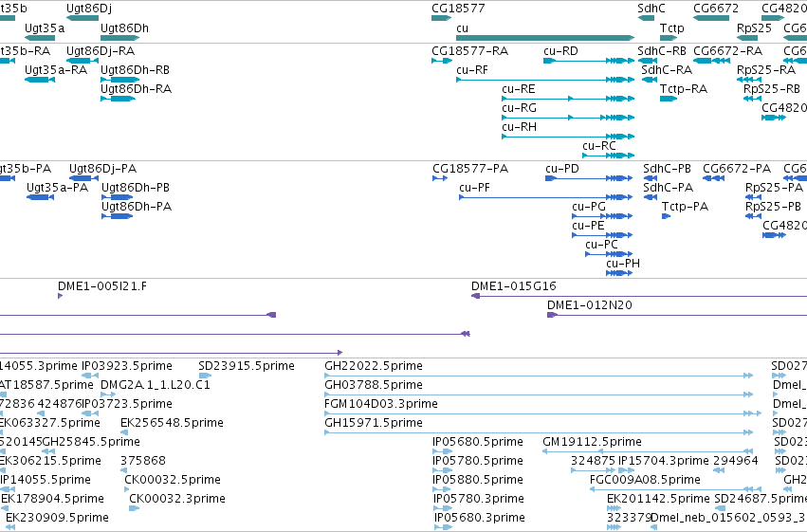The height and width of the screenshot is (532, 807).
Task: Click the cu-PE protein label
Action: pos(588,226)
